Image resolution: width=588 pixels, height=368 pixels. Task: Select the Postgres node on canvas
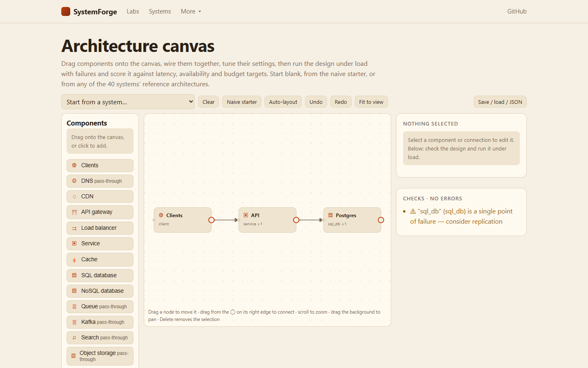352,220
